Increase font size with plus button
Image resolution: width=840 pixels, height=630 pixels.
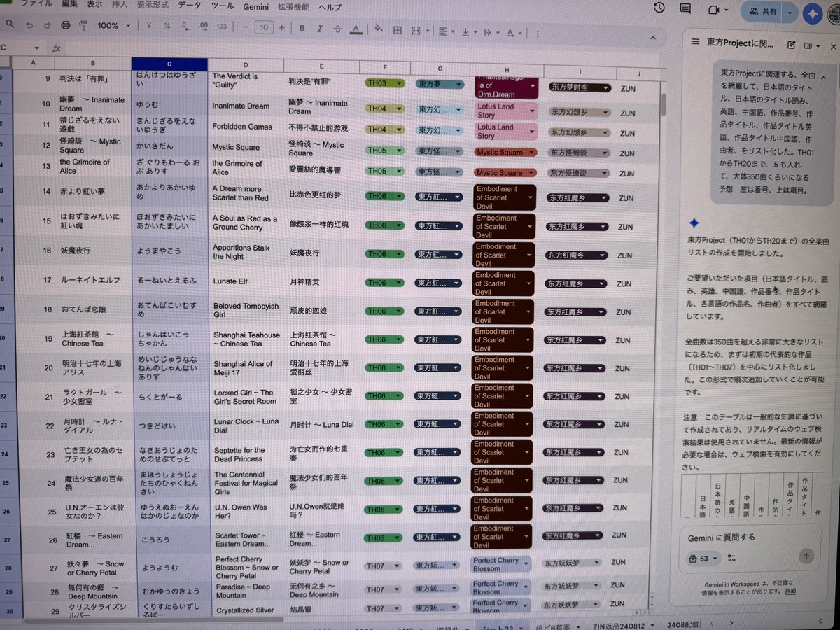[281, 28]
